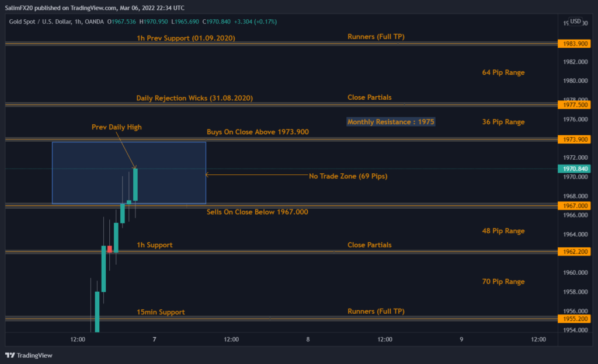This screenshot has width=598, height=364.
Task: Click the Close Partials label near 1977.500
Action: [x=368, y=97]
